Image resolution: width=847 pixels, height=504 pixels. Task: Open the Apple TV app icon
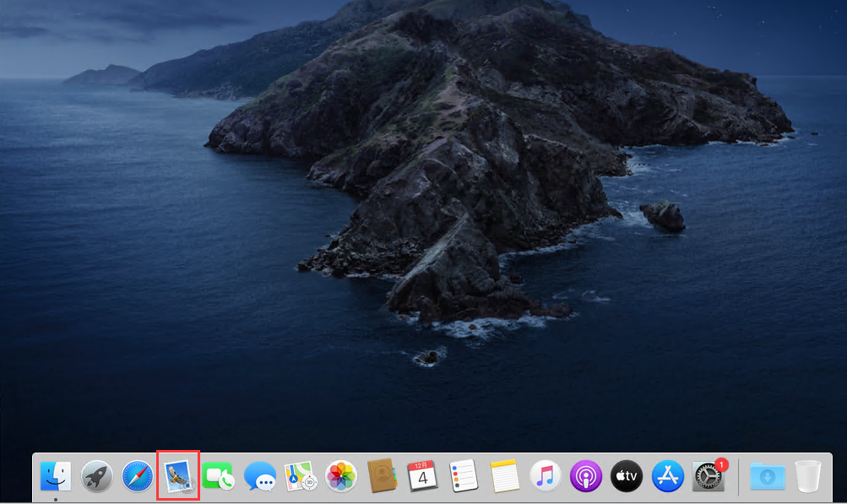pyautogui.click(x=627, y=476)
